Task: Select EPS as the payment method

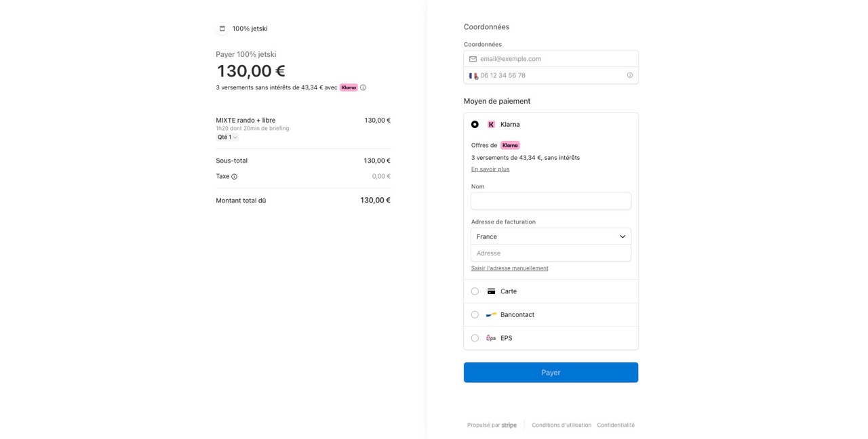Action: pos(475,338)
